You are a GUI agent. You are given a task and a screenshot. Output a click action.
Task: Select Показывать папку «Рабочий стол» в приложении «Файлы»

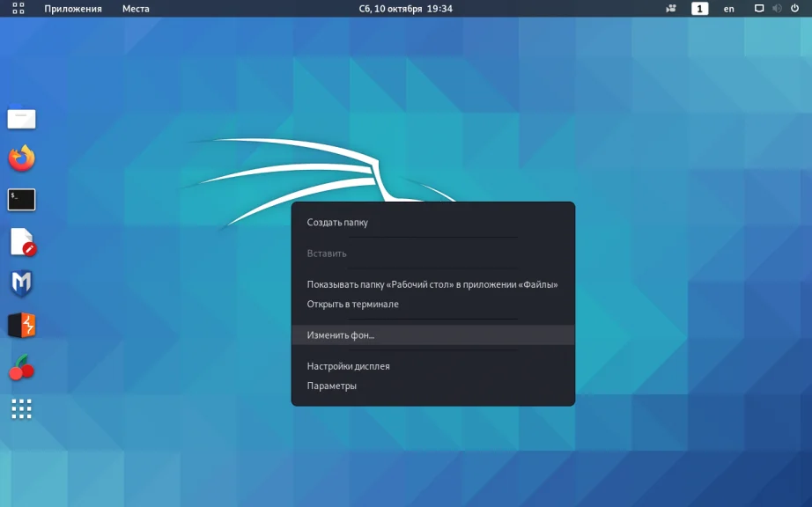(x=433, y=284)
